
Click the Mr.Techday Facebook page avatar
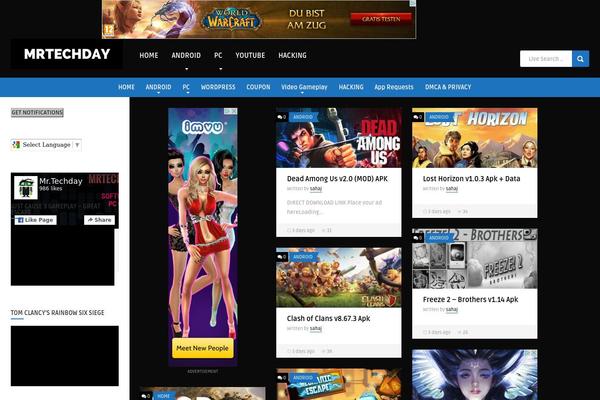click(26, 188)
